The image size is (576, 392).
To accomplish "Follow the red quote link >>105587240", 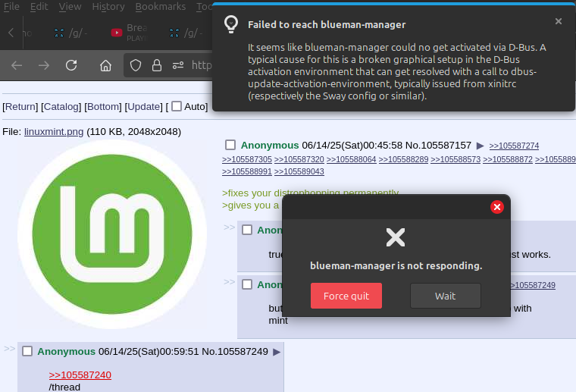I will (x=80, y=375).
